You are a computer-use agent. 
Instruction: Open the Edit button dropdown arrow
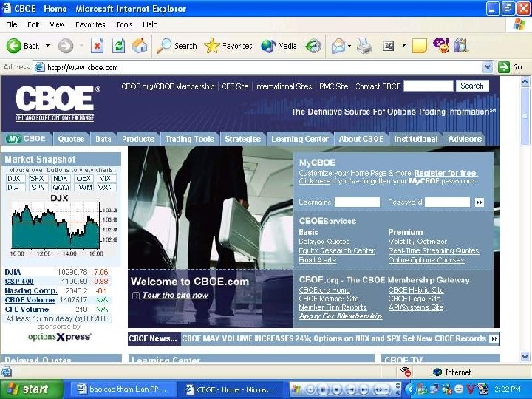tap(403, 46)
